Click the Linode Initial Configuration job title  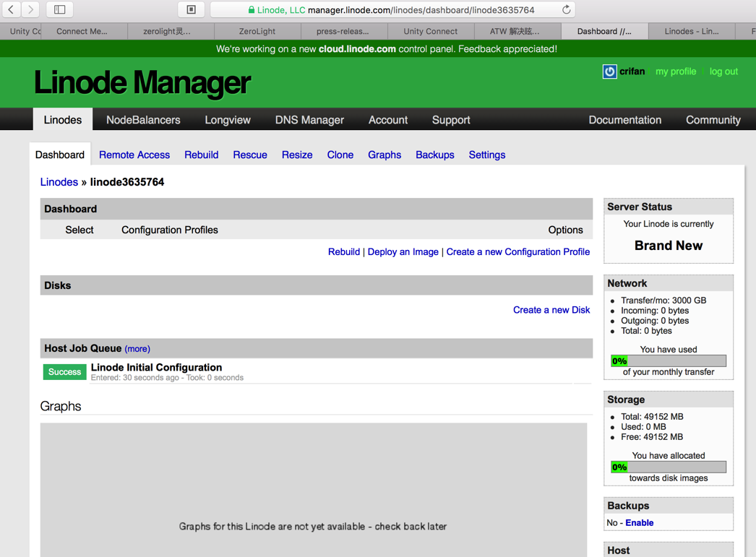tap(156, 367)
